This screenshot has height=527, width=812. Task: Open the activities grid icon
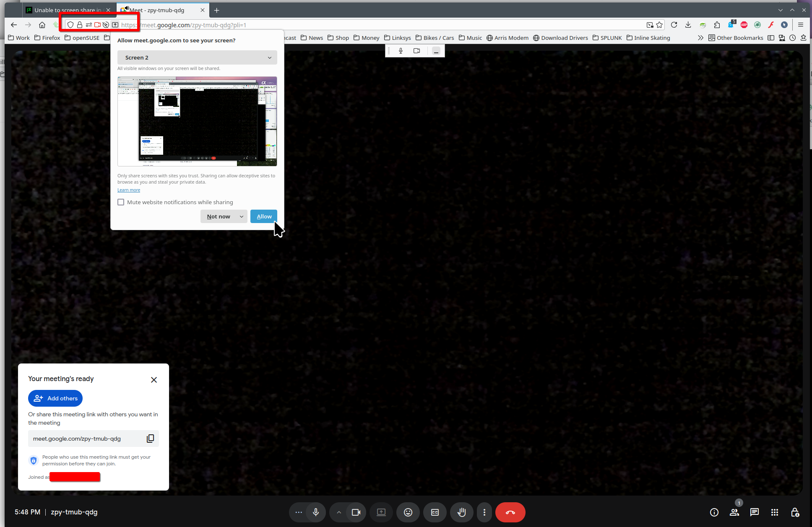pyautogui.click(x=774, y=512)
